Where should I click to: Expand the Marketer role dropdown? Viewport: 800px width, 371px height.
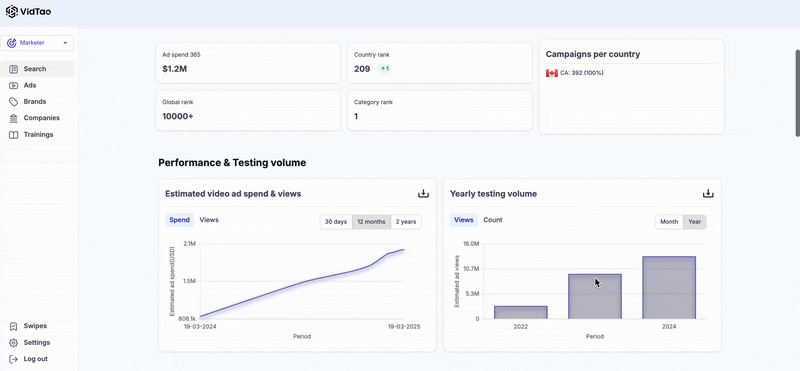(37, 43)
